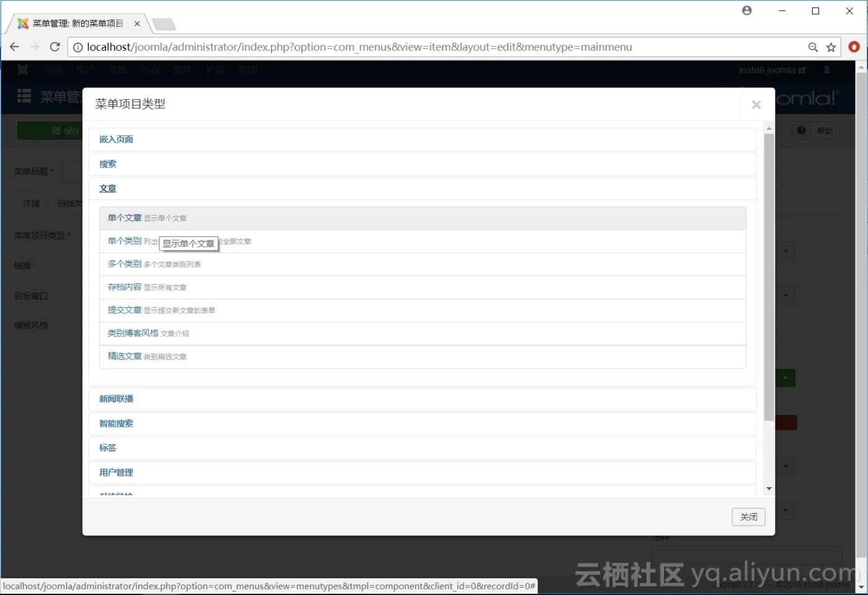868x595 pixels.
Task: Open the 系统 menu in the Joomla top bar
Action: 53,70
